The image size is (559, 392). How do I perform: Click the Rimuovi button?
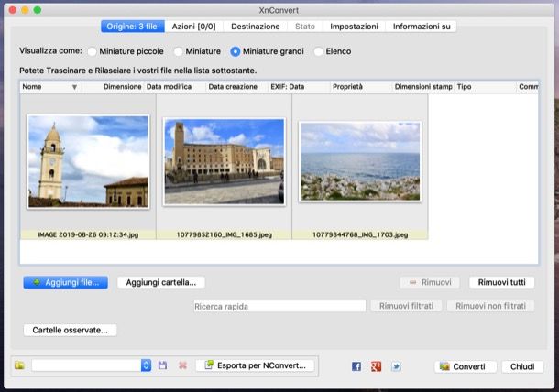(430, 283)
